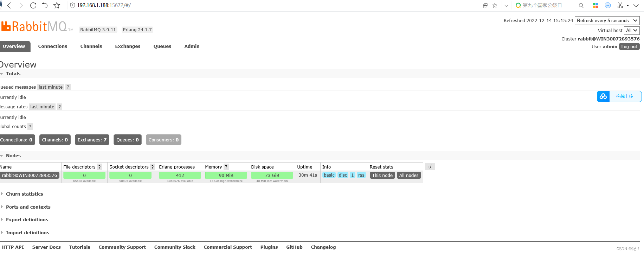Expand Churn statistics section

click(x=24, y=194)
